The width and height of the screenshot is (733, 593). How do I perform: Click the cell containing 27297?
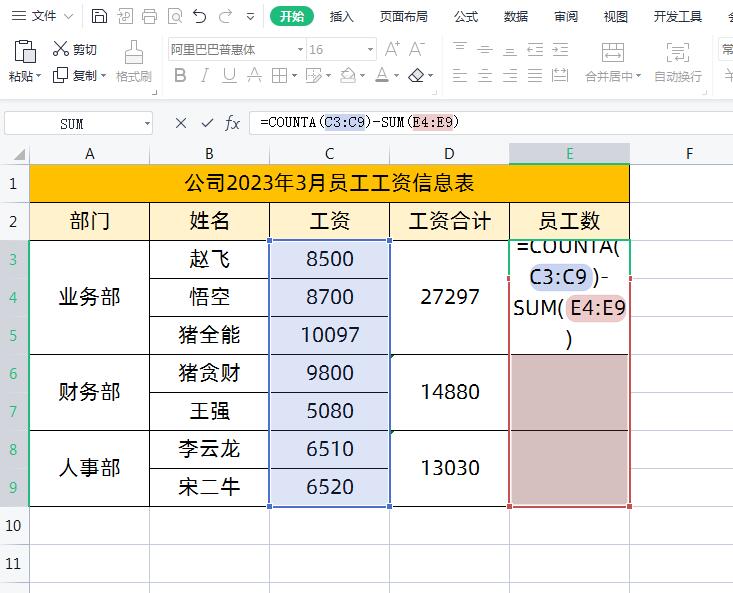tap(450, 297)
